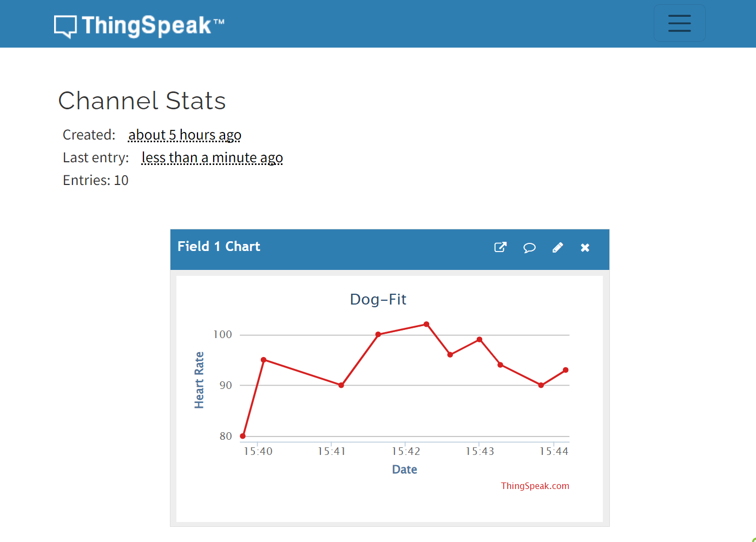The width and height of the screenshot is (756, 542).
Task: Click the first data point at 80
Action: tap(243, 436)
